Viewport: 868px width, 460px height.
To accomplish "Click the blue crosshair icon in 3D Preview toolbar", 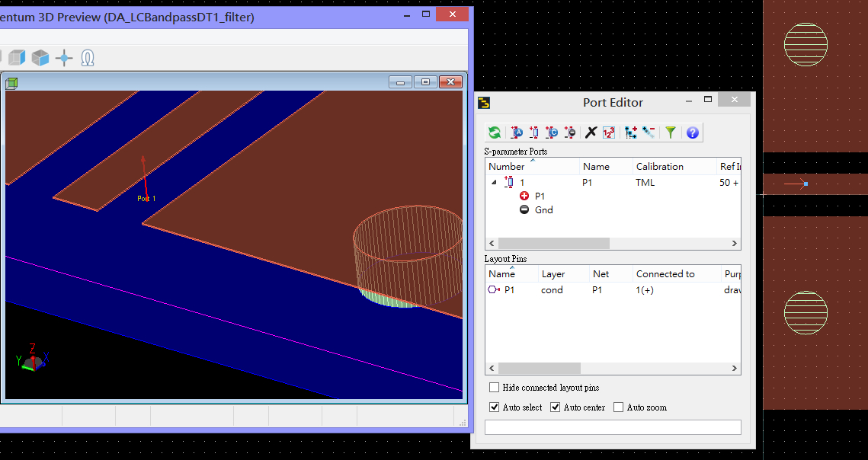I will [64, 58].
